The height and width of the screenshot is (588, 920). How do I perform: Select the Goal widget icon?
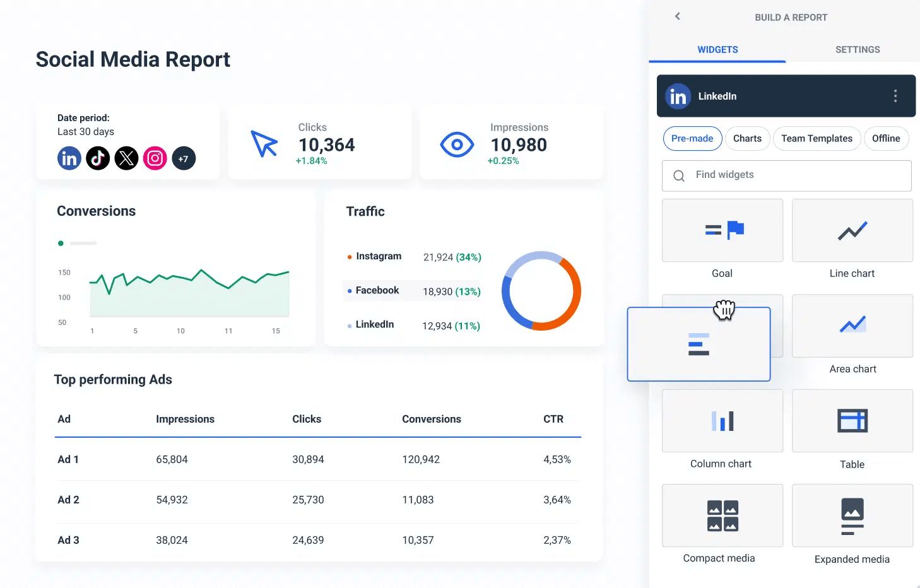click(722, 230)
